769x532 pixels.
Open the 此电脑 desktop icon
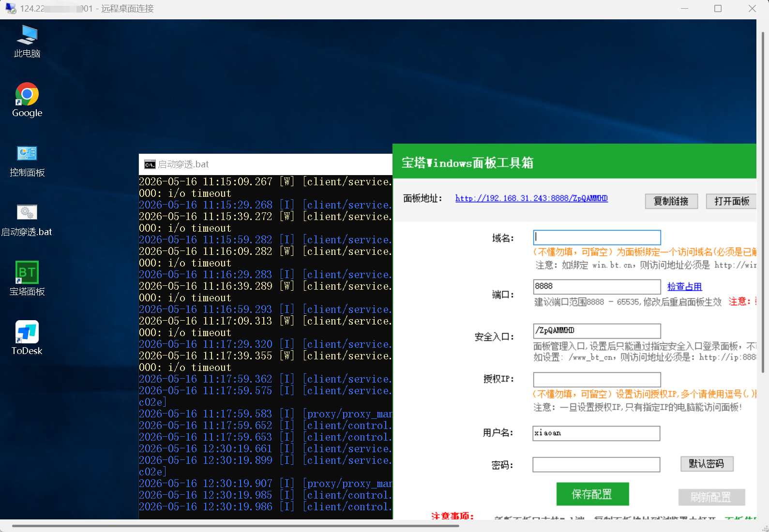tap(27, 42)
